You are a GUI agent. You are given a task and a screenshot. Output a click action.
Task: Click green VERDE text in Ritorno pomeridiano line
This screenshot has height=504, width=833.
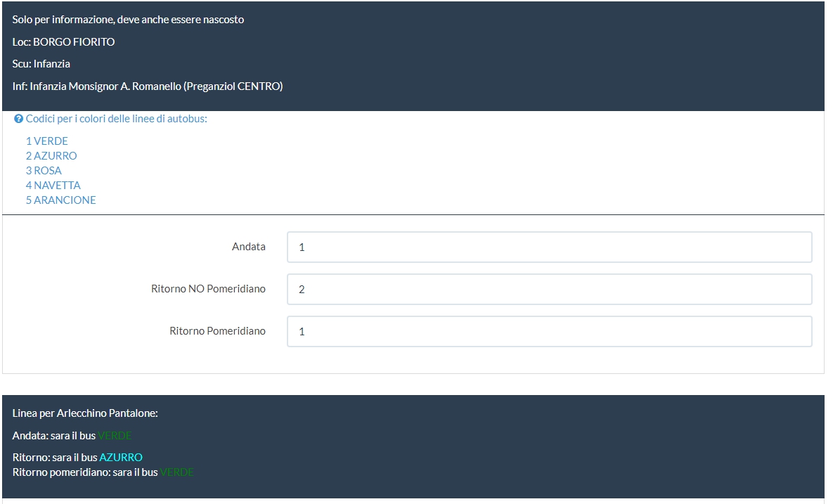[x=176, y=472]
